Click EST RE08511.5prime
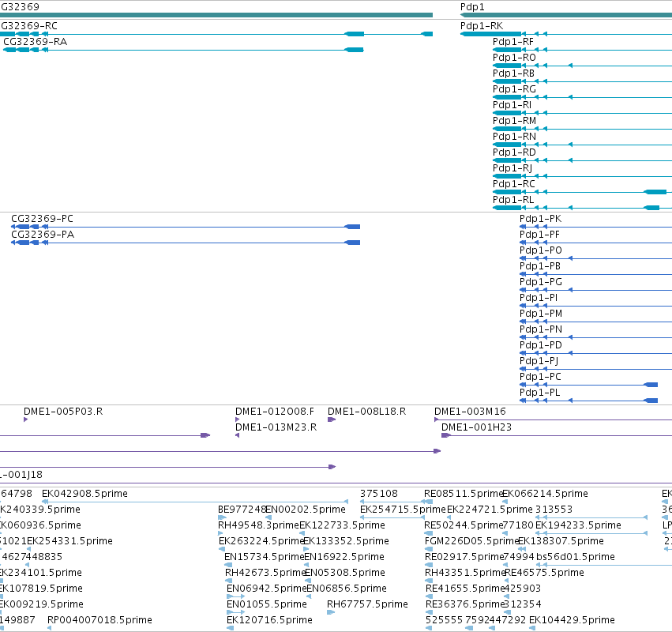The width and height of the screenshot is (672, 632). click(463, 494)
